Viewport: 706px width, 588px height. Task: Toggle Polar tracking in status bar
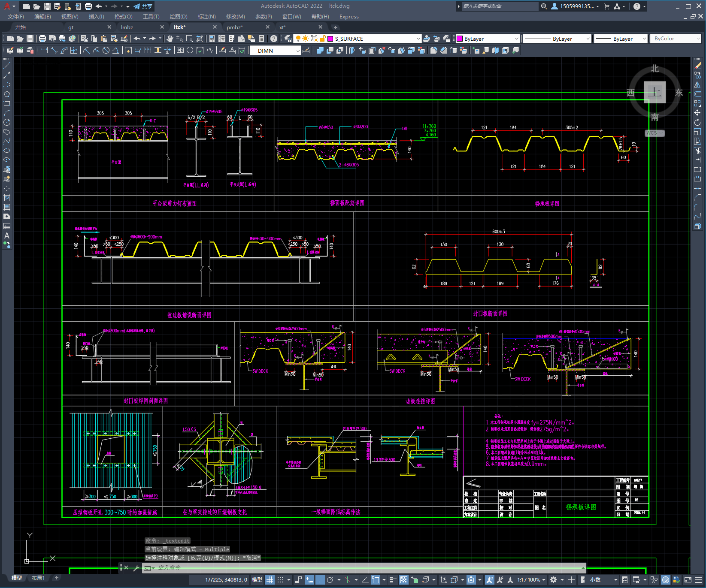coord(330,580)
